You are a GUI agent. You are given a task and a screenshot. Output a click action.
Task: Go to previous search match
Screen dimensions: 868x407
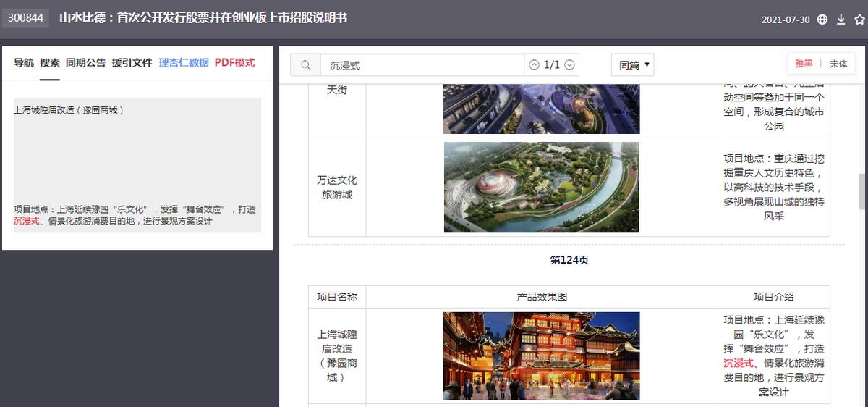[534, 65]
